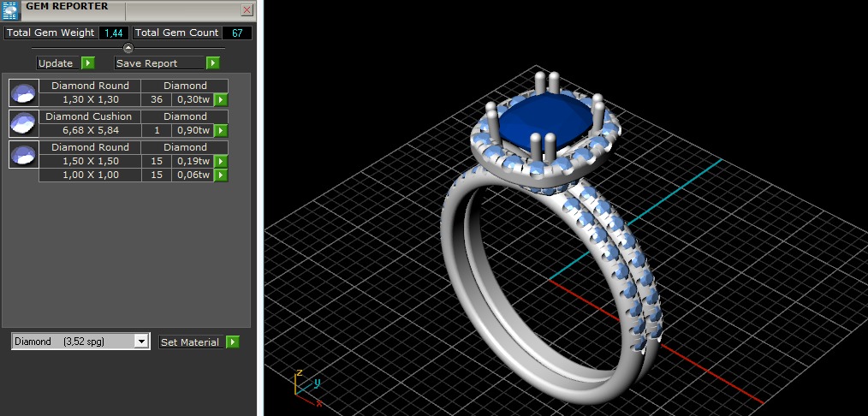Screen dimensions: 868x416
Task: Click the 0,90tw weight cell
Action: (x=193, y=131)
